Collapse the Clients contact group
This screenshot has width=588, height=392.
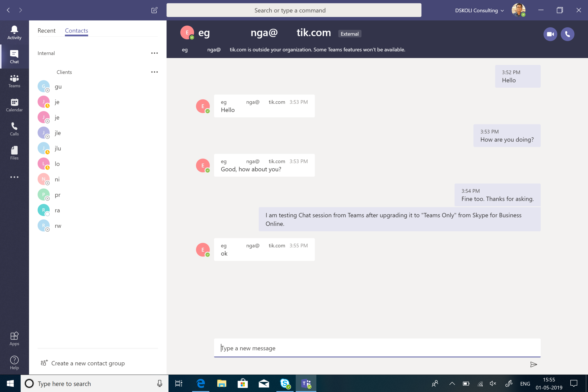click(x=64, y=72)
